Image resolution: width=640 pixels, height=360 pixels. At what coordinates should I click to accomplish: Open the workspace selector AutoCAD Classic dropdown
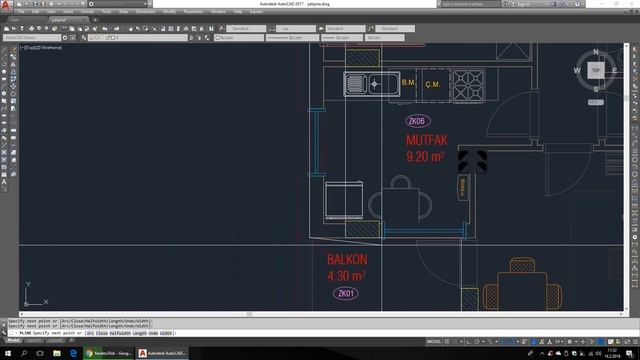coord(32,38)
